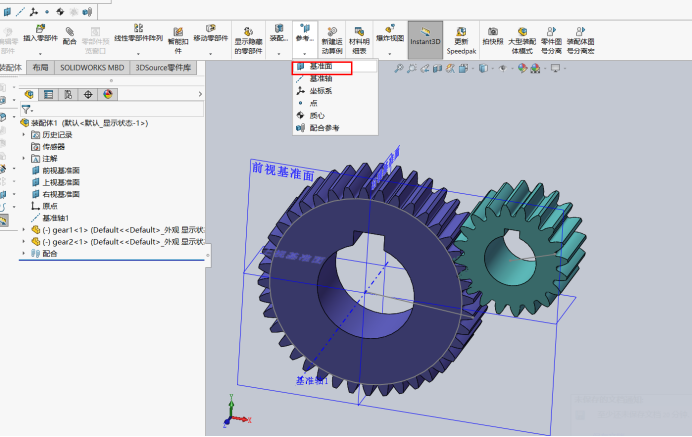Expand the 线性零部件阵列 dropdown arrow

pos(139,54)
